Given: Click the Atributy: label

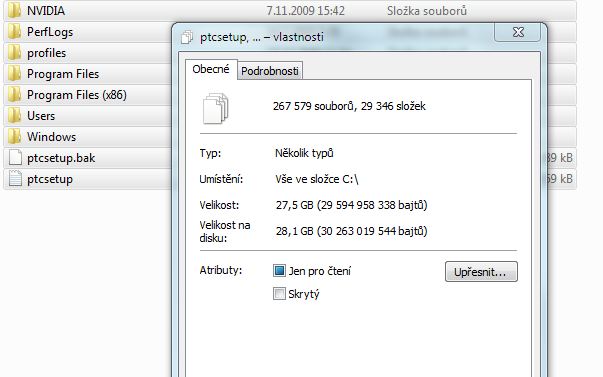Looking at the screenshot, I should coord(221,270).
